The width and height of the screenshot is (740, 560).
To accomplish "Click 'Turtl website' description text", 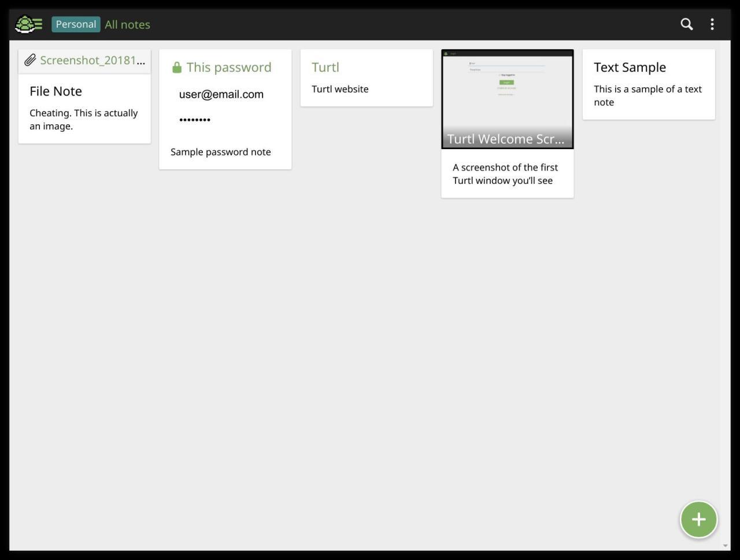I will point(340,89).
